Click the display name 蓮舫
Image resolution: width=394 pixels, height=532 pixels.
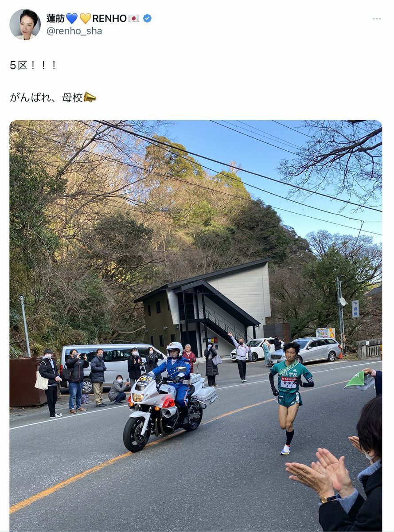[x=55, y=18]
